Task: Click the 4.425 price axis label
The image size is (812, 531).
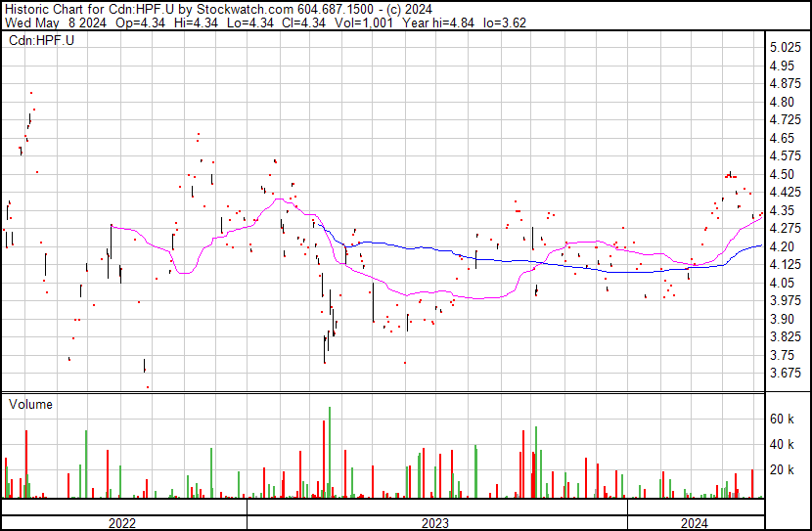Action: [786, 193]
